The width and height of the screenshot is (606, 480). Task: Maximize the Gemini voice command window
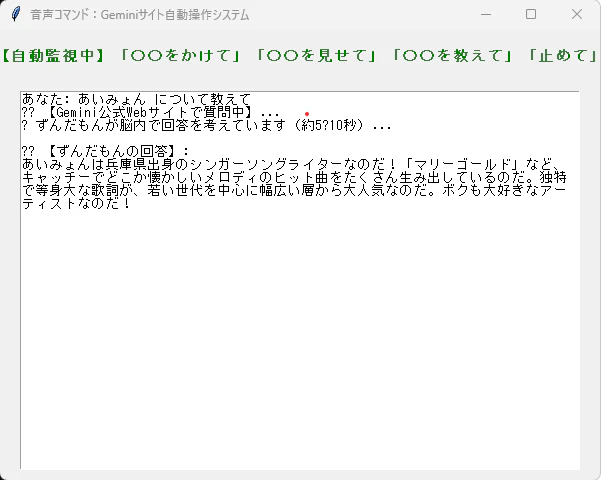pyautogui.click(x=531, y=14)
